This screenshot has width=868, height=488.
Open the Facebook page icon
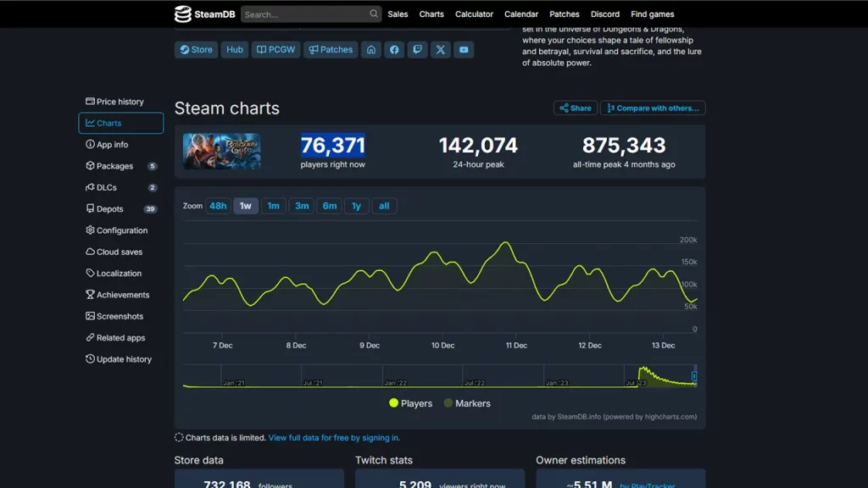click(x=394, y=50)
